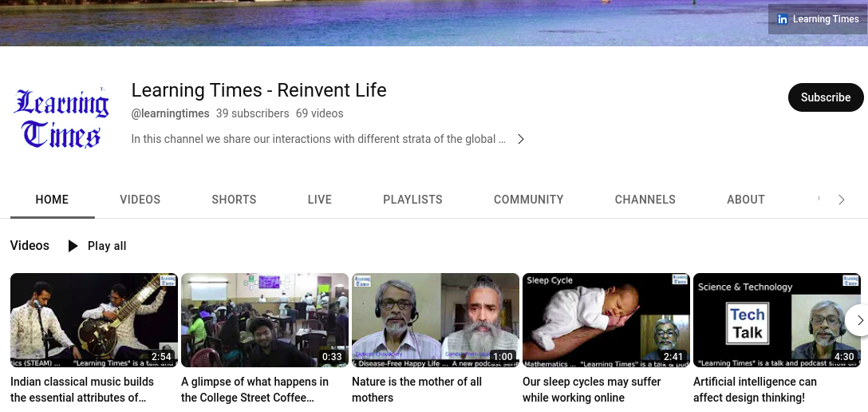Open the Videos section heading
The height and width of the screenshot is (412, 868).
pyautogui.click(x=30, y=245)
